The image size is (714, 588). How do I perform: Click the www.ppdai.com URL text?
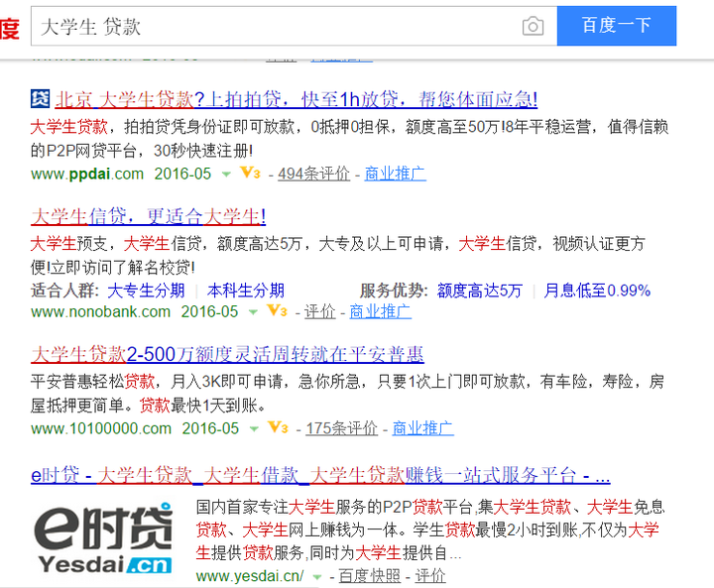click(x=87, y=174)
